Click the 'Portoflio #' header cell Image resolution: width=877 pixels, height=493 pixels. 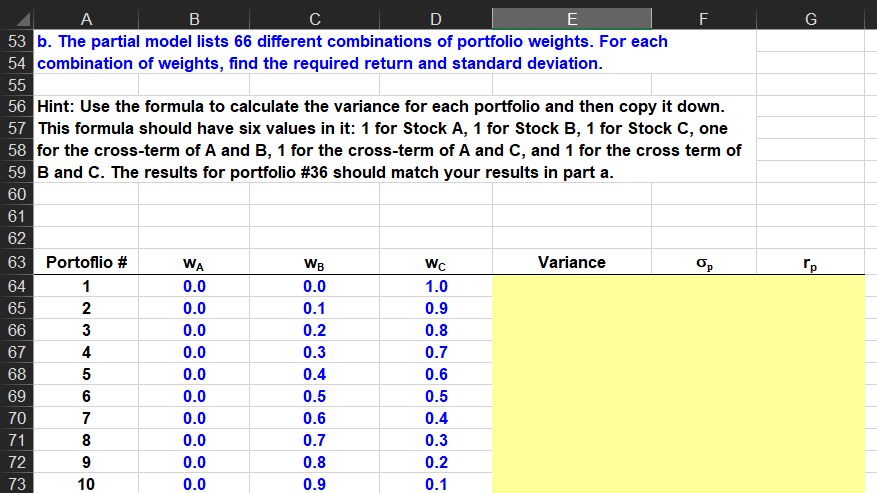pyautogui.click(x=86, y=262)
